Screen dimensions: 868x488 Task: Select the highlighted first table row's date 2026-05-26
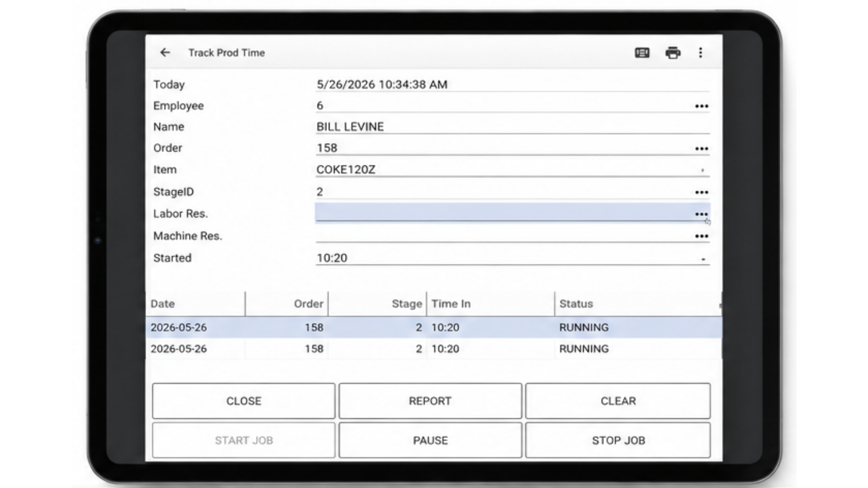179,327
